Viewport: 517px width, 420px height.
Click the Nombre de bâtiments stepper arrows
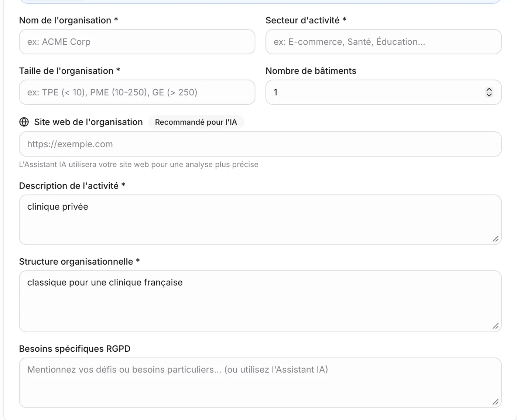(489, 92)
